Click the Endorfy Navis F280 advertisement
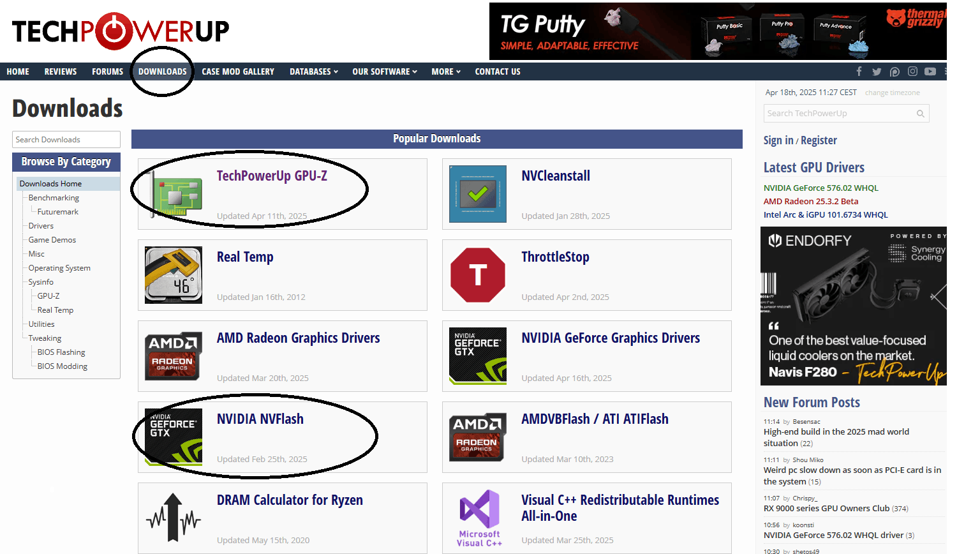The width and height of the screenshot is (980, 554). [854, 306]
